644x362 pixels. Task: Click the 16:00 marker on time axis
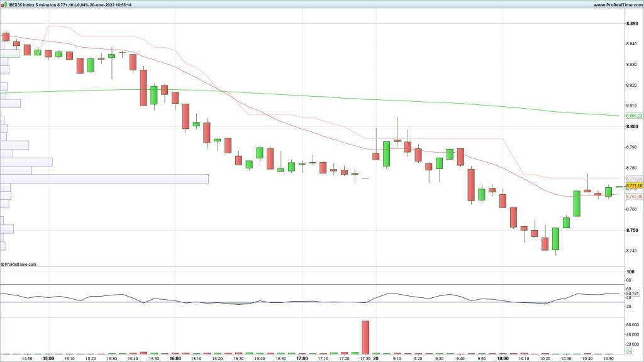175,359
